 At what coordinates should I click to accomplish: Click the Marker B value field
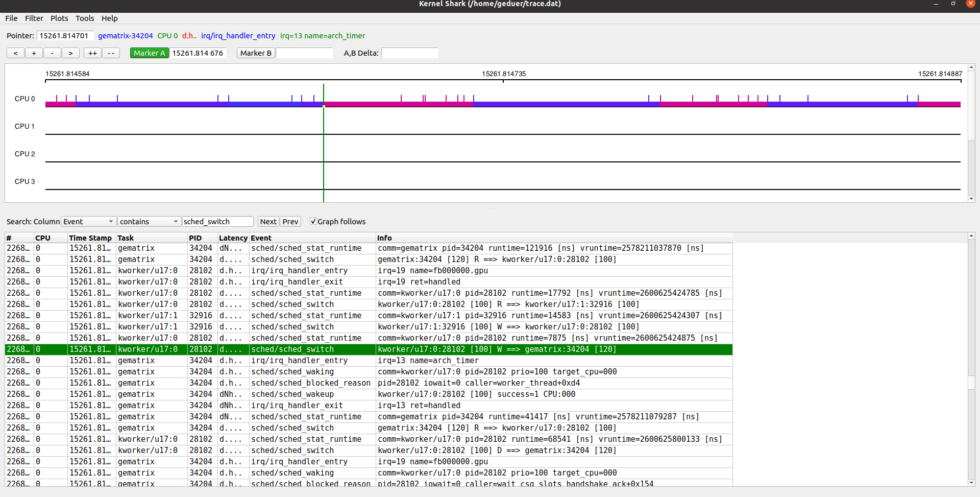(304, 53)
